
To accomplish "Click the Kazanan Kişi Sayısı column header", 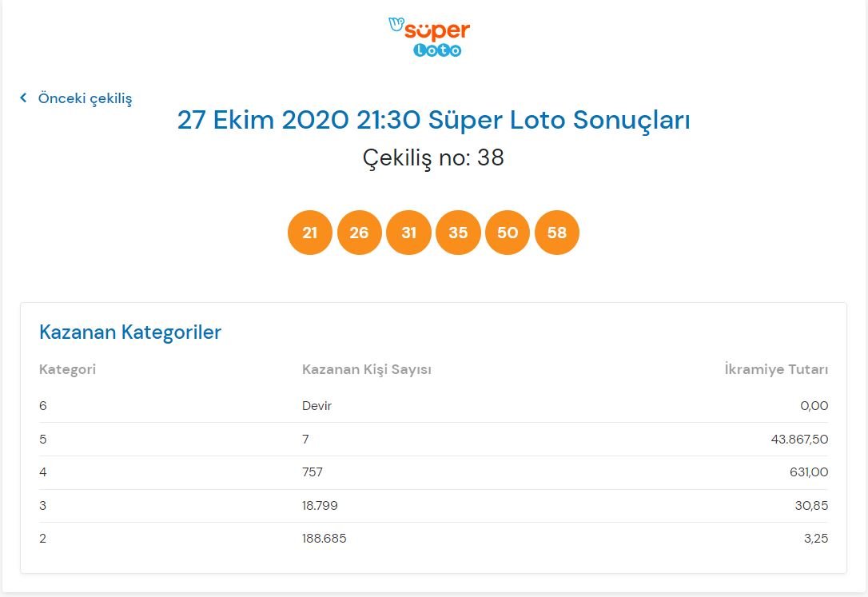I will [x=367, y=369].
